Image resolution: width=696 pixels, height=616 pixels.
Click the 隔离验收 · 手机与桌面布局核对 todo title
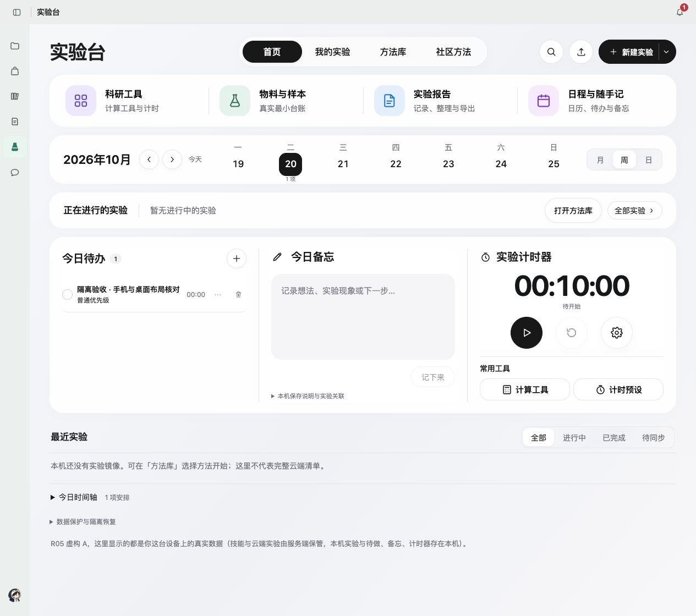[x=128, y=289]
